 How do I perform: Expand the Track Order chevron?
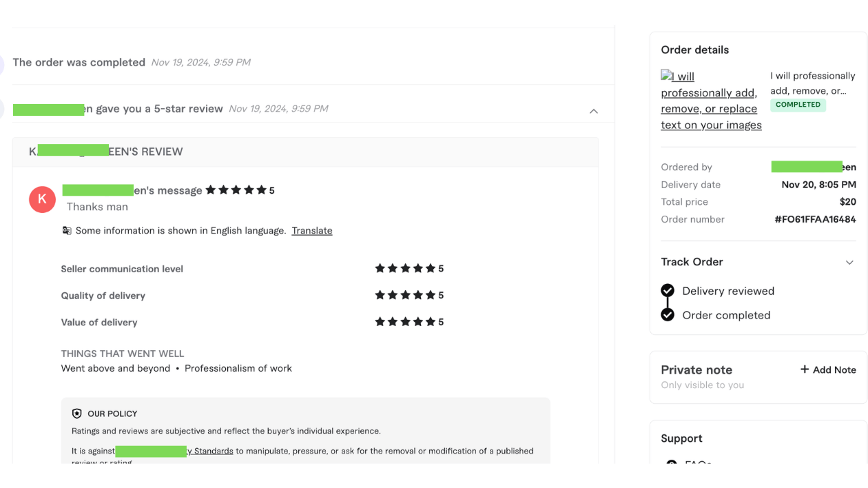click(849, 263)
